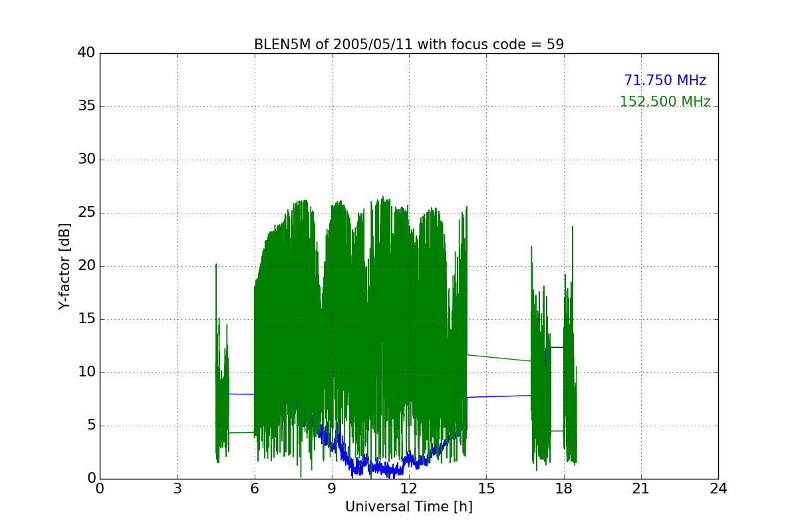The width and height of the screenshot is (798, 532).
Task: Click the Universal Time [h] axis label
Action: click(409, 507)
